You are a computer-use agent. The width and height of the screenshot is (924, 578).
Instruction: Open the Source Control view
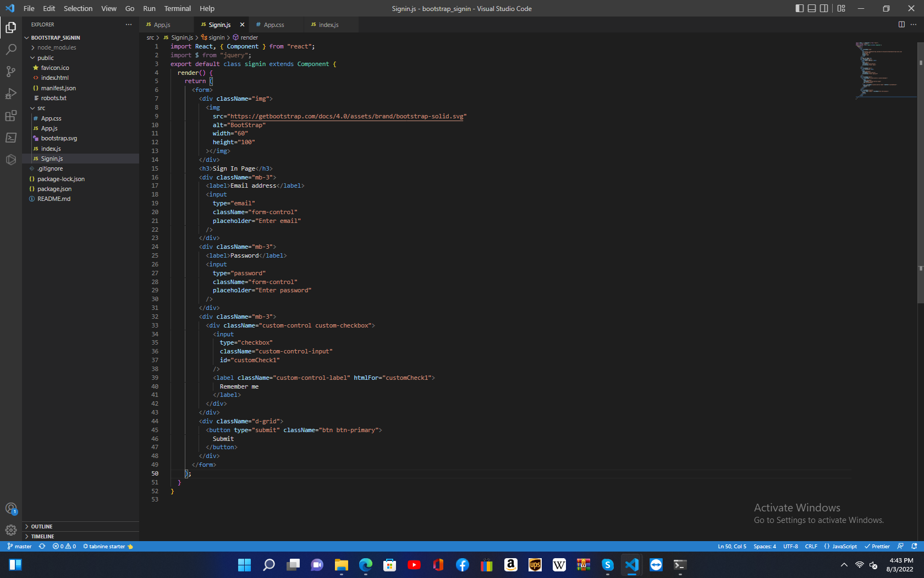10,72
